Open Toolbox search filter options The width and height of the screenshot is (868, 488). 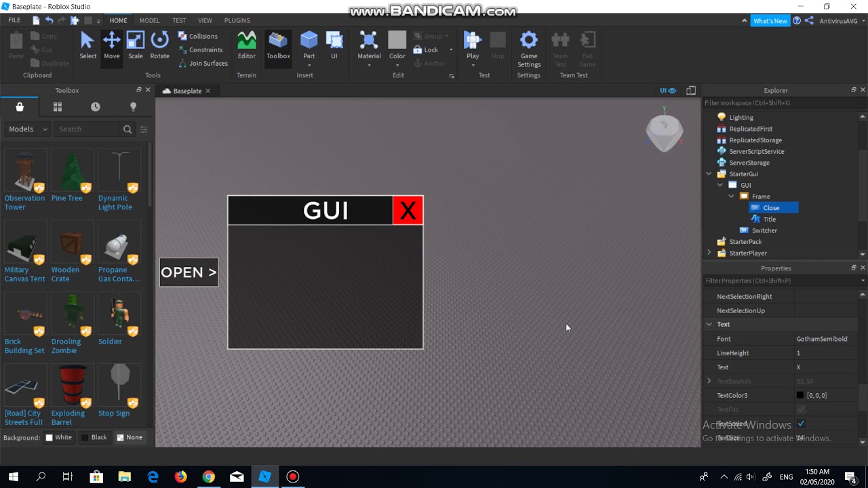point(144,129)
